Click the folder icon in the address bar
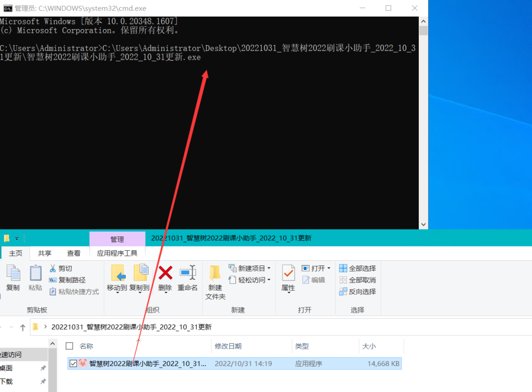 click(35, 327)
